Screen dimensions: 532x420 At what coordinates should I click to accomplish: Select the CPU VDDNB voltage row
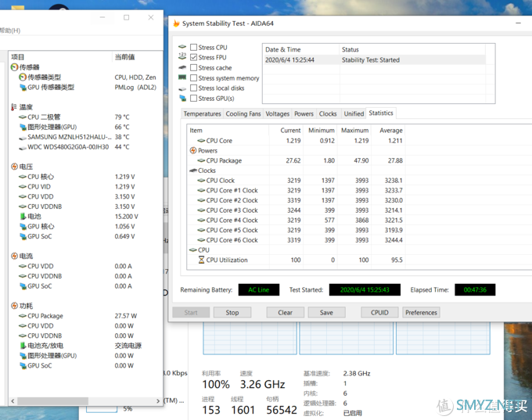(85, 206)
